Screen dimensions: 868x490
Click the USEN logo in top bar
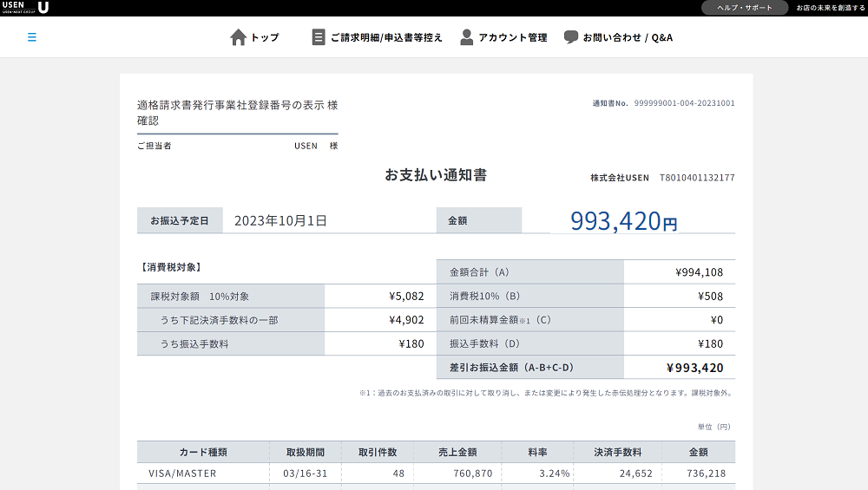pos(25,8)
